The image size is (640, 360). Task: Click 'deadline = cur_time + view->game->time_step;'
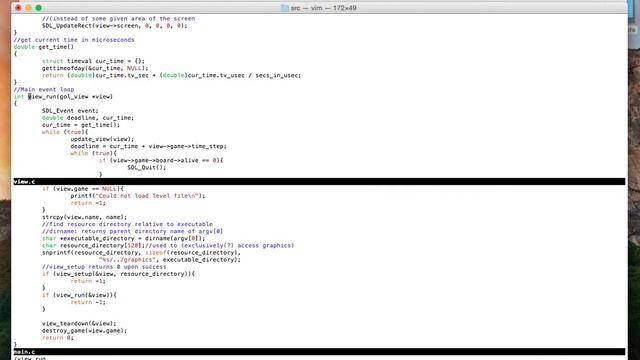(x=149, y=146)
